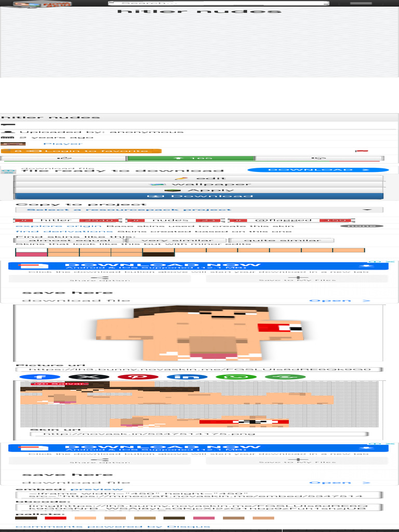This screenshot has width=399, height=532.
Task: Select the Skin url field
Action: pyautogui.click(x=199, y=434)
